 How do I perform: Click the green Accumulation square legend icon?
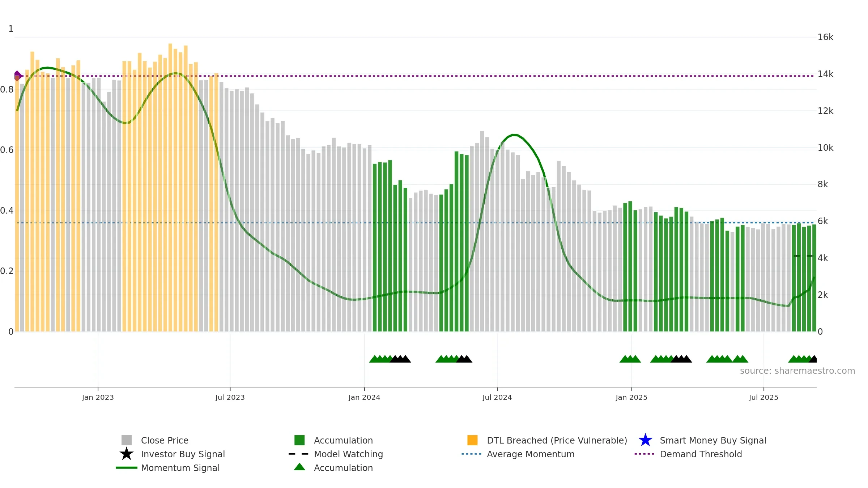click(x=299, y=440)
